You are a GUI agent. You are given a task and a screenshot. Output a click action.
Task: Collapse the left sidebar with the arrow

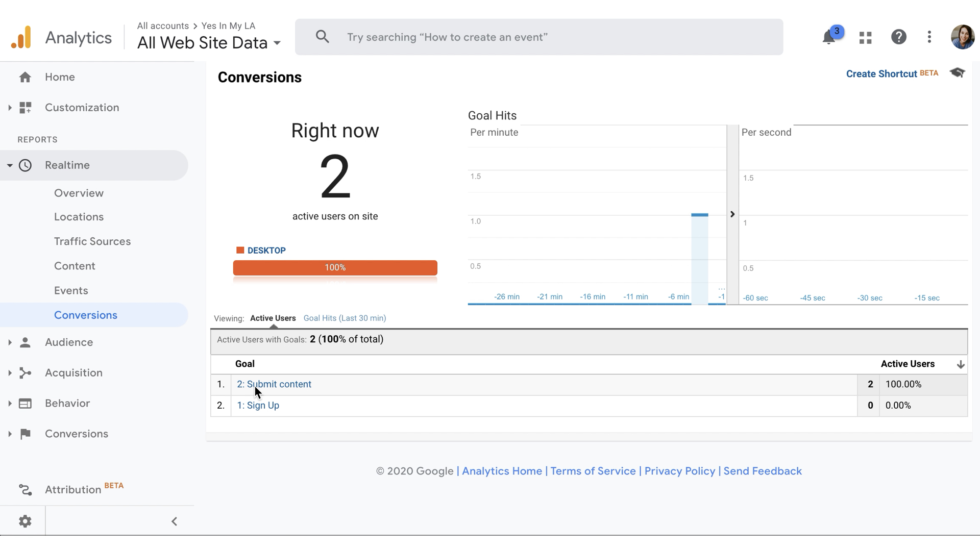[174, 521]
